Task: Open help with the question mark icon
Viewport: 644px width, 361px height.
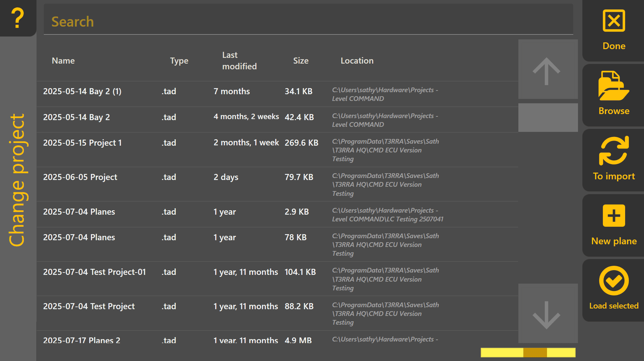Action: coord(18,18)
